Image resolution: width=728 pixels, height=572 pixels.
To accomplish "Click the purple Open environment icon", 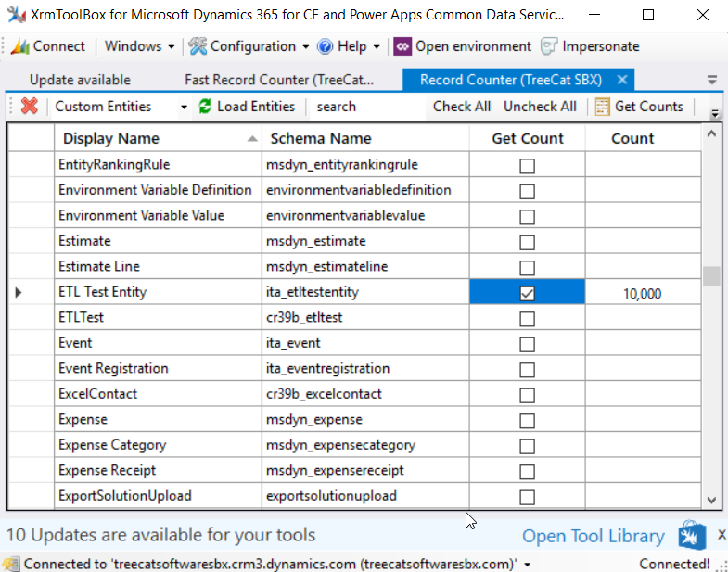I will tap(402, 46).
